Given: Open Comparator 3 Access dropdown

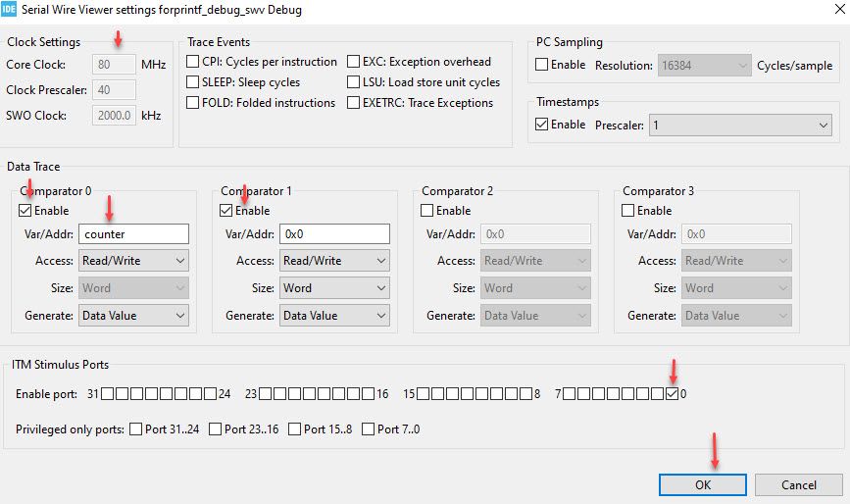Looking at the screenshot, I should pos(736,261).
